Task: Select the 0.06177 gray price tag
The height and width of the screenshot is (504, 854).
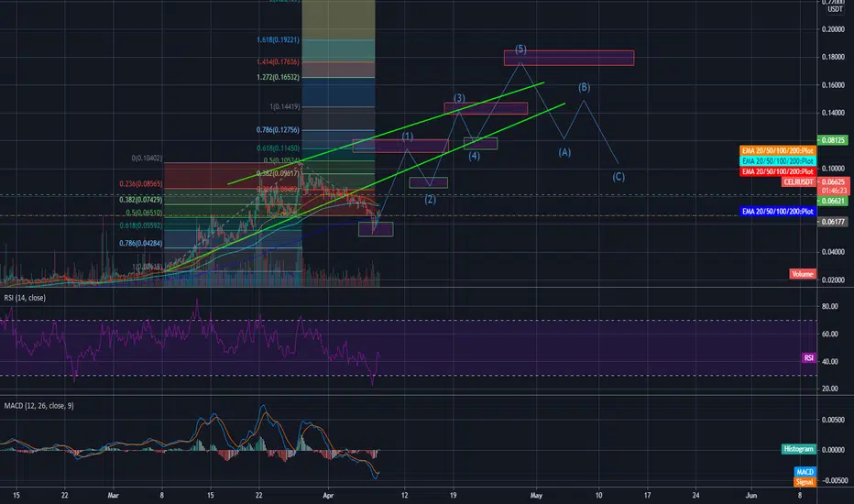Action: click(833, 222)
